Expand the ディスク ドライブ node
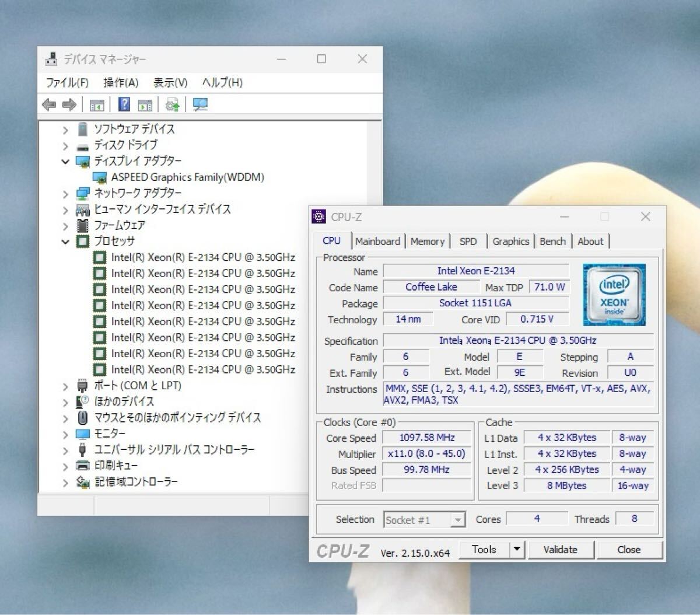This screenshot has height=615, width=700. click(x=65, y=146)
